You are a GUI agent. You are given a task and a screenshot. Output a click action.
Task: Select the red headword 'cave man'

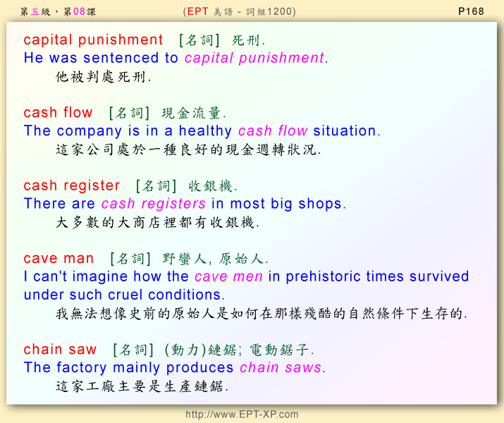pos(59,259)
